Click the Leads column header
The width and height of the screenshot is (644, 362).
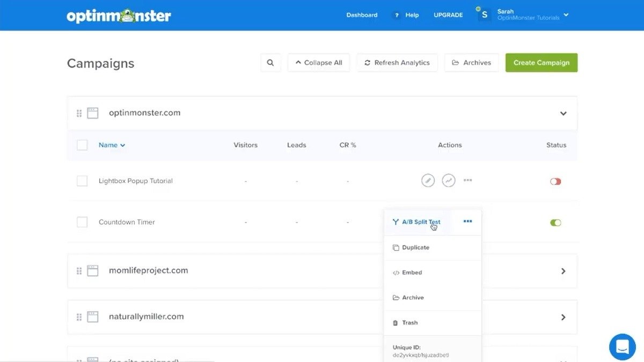click(x=297, y=145)
